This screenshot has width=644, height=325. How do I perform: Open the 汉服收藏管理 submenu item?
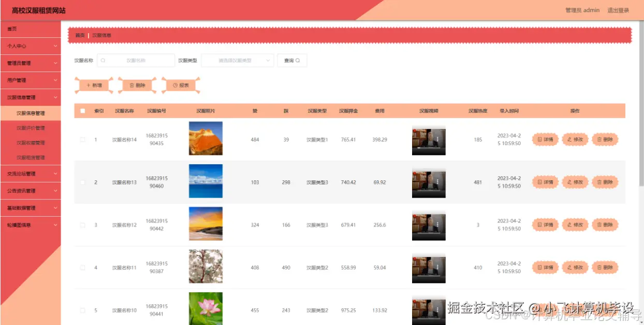31,143
